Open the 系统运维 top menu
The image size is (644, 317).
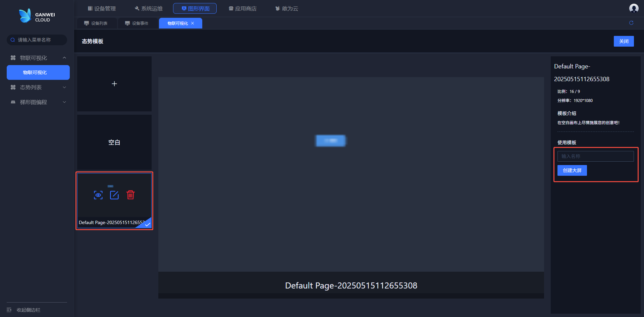(x=149, y=8)
